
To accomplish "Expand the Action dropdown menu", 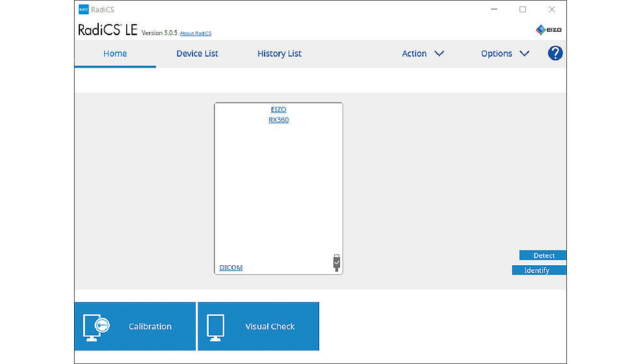I will (423, 53).
